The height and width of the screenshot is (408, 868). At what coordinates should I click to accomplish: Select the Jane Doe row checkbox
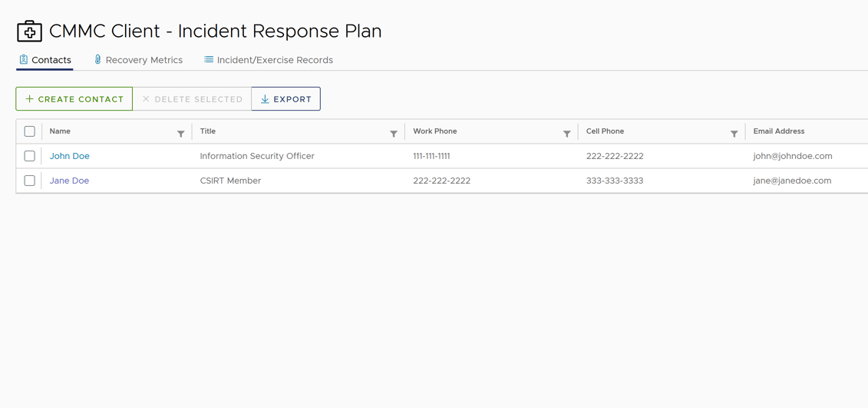click(x=30, y=181)
